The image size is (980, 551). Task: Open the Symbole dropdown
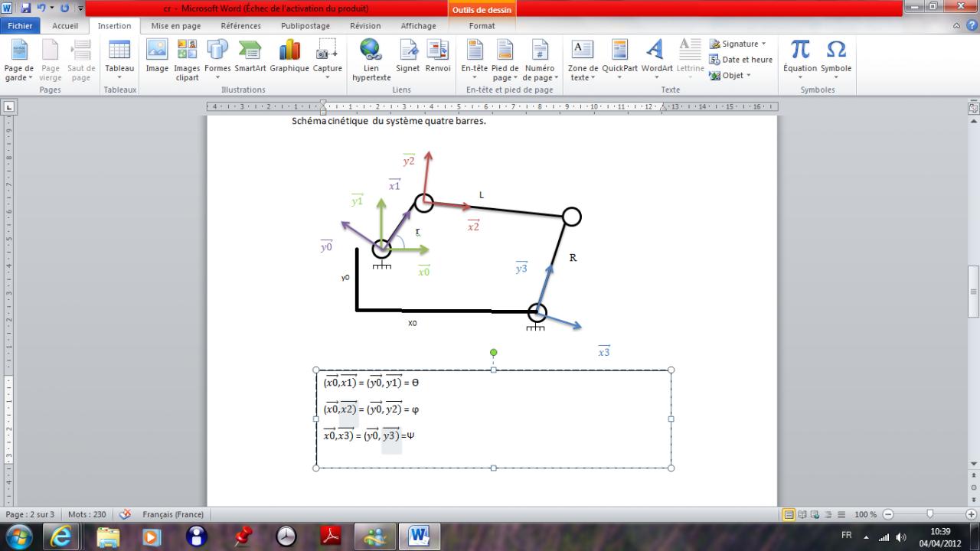836,60
